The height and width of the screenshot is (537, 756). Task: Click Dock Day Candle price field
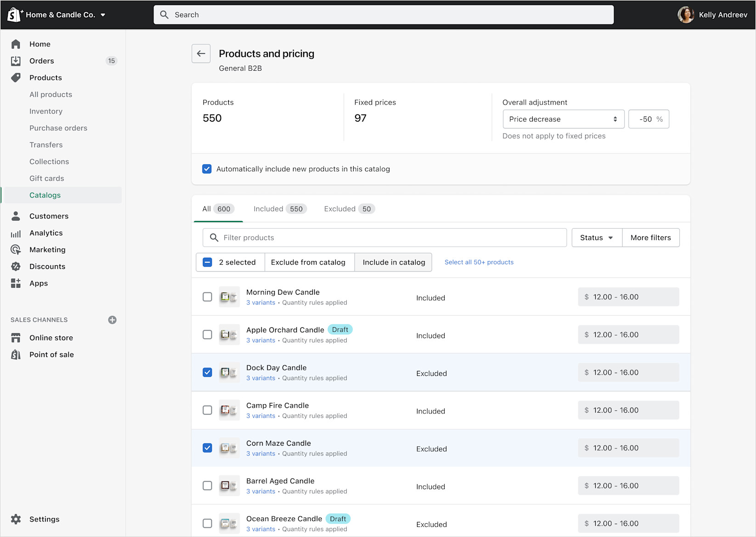[x=628, y=372]
